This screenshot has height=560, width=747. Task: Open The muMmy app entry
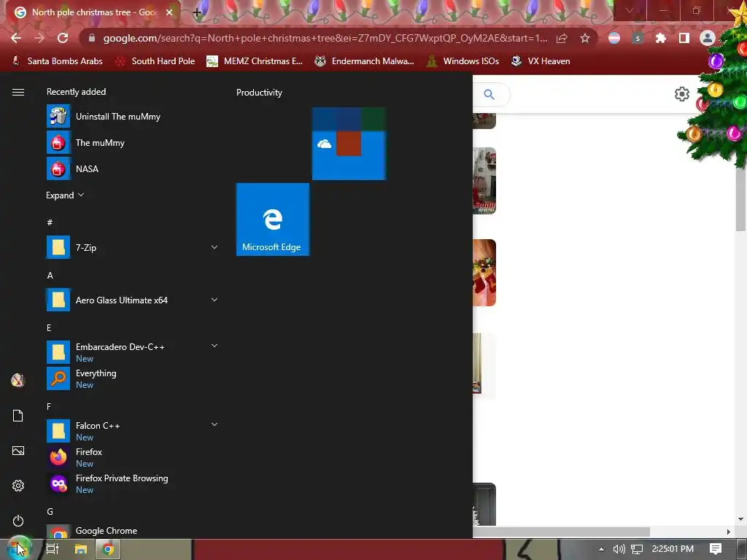(x=133, y=143)
